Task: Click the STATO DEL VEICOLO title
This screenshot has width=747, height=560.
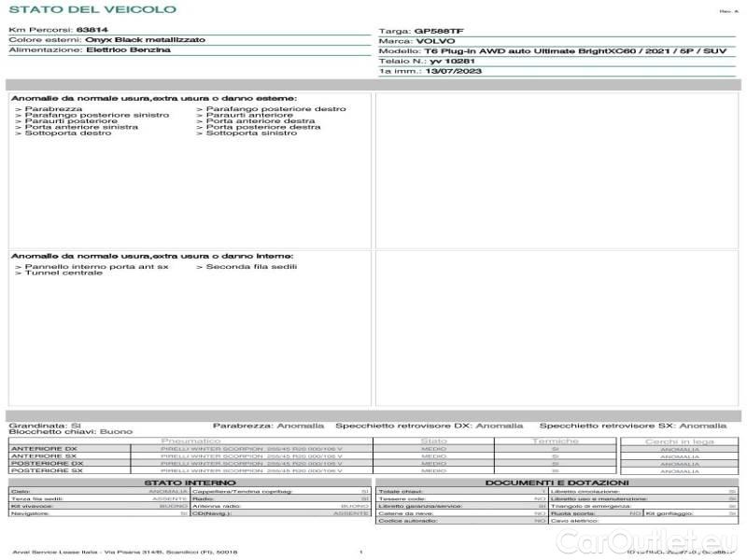Action: pos(92,9)
